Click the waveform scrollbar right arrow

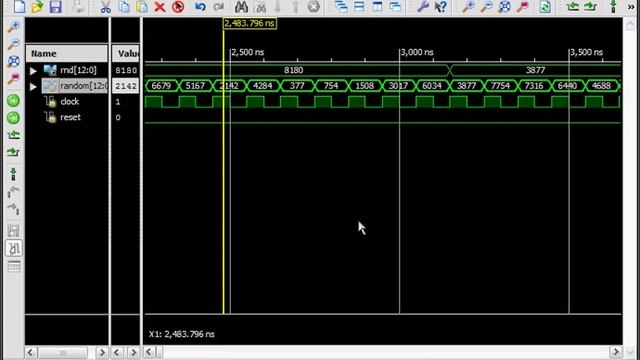coord(616,351)
